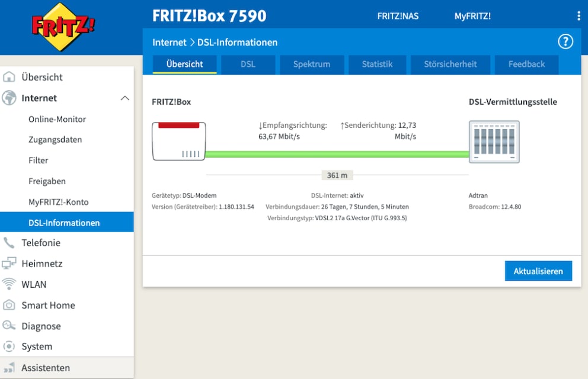Click the Internet breadcrumb link
This screenshot has width=588, height=379.
point(169,42)
